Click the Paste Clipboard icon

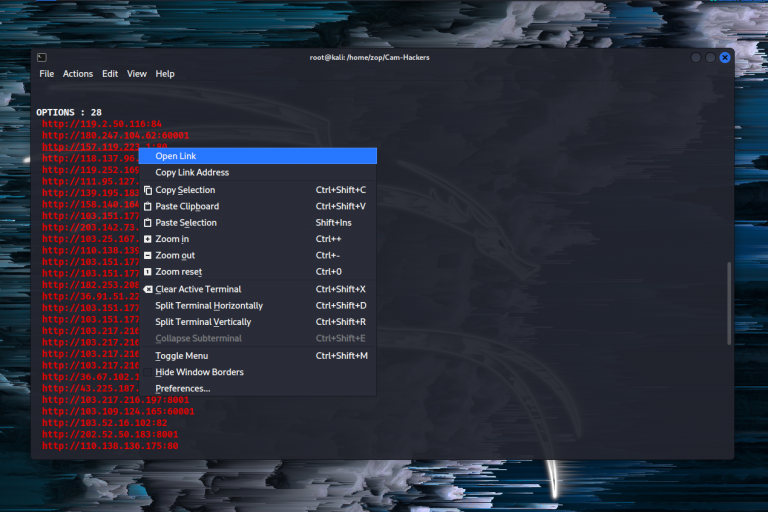148,206
